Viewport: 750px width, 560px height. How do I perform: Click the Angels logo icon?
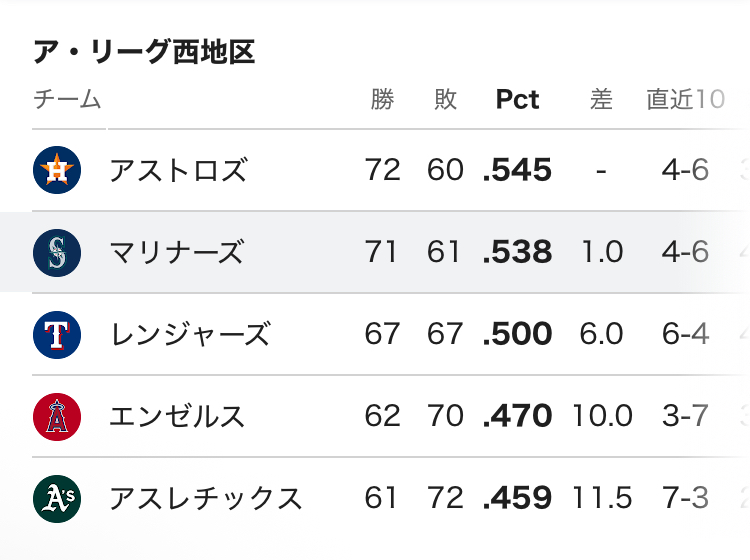coord(57,417)
